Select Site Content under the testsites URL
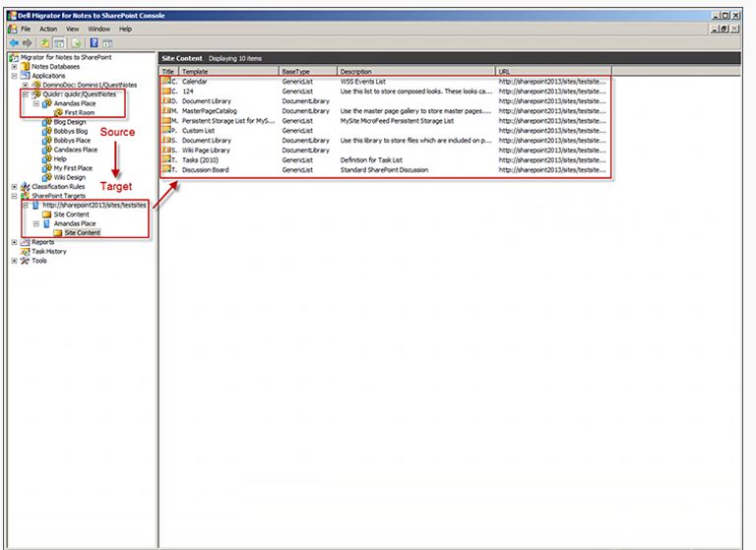Image resolution: width=756 pixels, height=550 pixels. (71, 214)
